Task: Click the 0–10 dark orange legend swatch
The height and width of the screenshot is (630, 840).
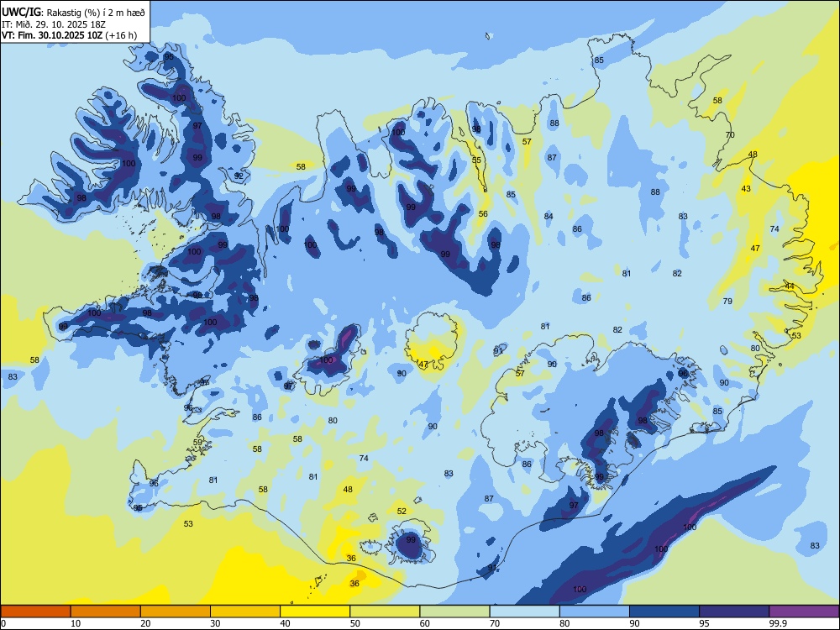Action: point(35,612)
